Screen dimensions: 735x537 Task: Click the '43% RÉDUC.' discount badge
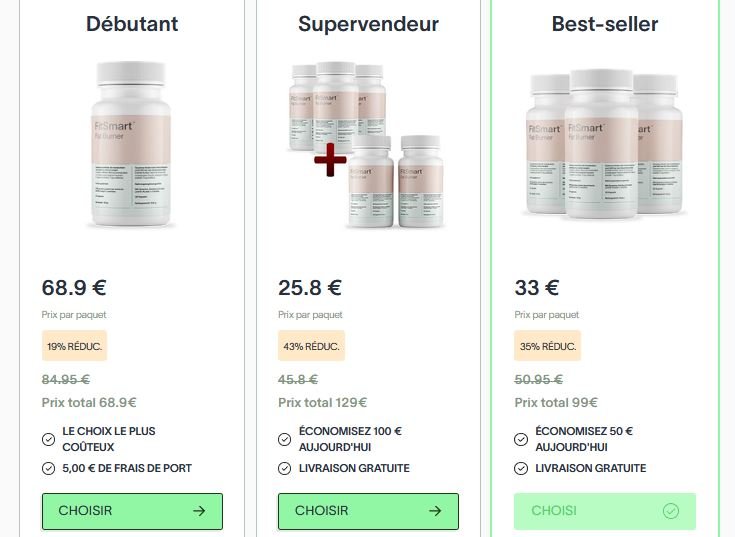click(311, 346)
